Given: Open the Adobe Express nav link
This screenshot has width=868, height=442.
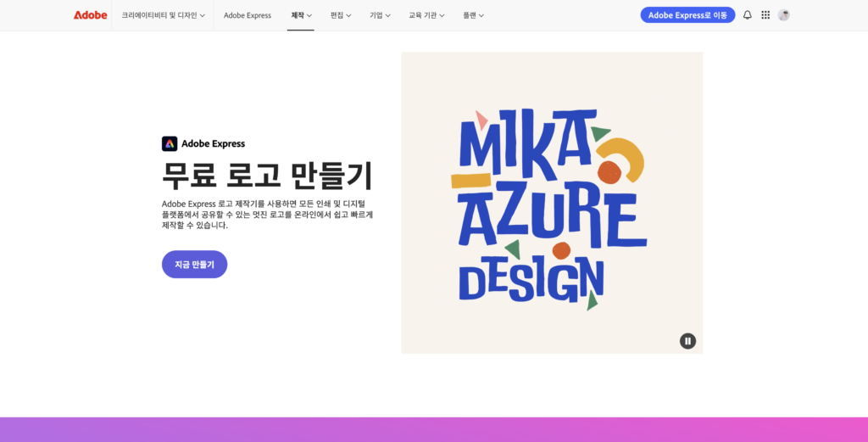Looking at the screenshot, I should coord(248,15).
